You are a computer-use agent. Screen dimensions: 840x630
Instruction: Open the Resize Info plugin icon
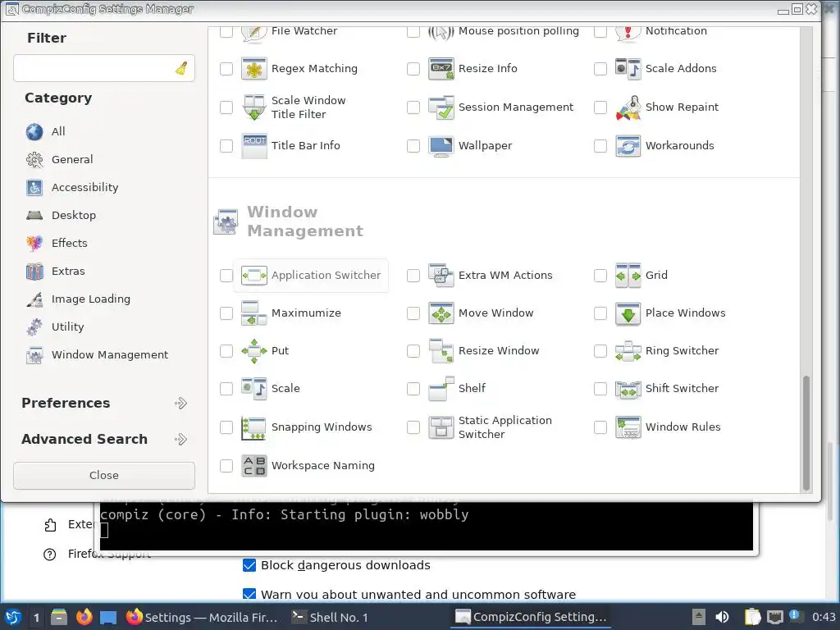441,69
